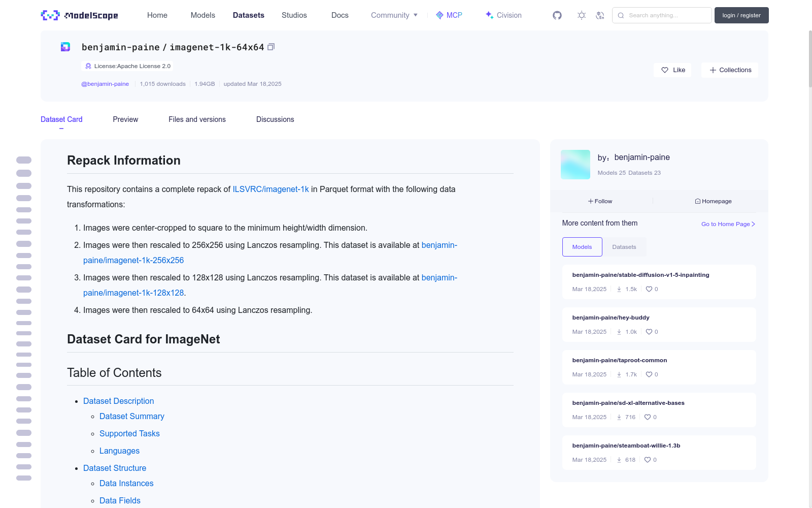Screen dimensions: 812x508
Task: Switch to Datasets tab in author panel
Action: pyautogui.click(x=624, y=247)
